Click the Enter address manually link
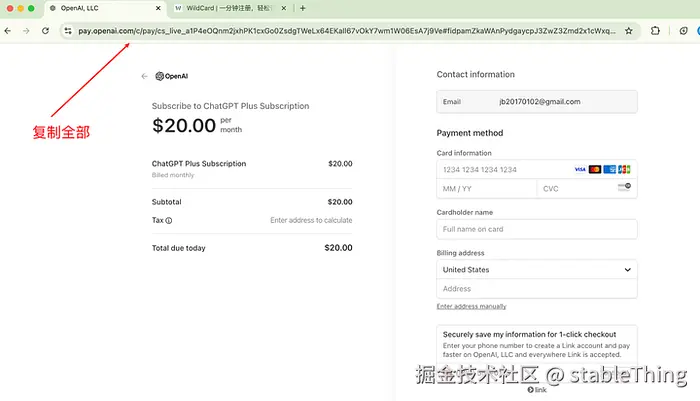700x401 pixels. coord(471,306)
